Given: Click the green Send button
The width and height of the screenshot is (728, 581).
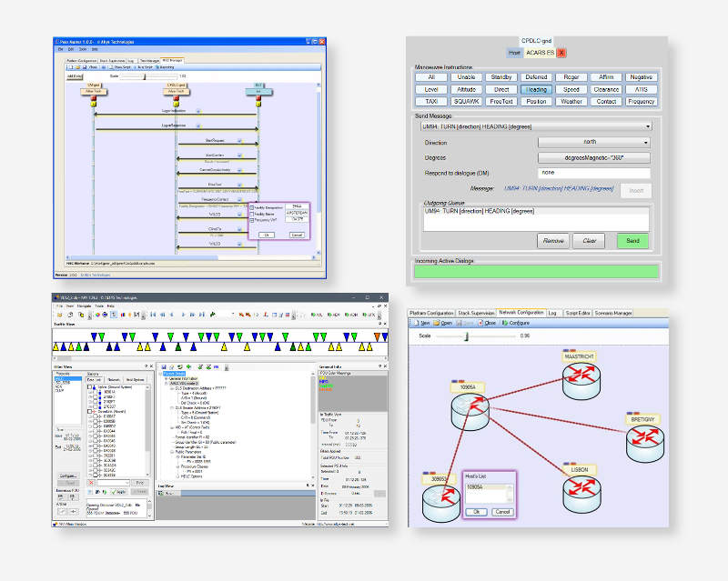Looking at the screenshot, I should coord(633,241).
